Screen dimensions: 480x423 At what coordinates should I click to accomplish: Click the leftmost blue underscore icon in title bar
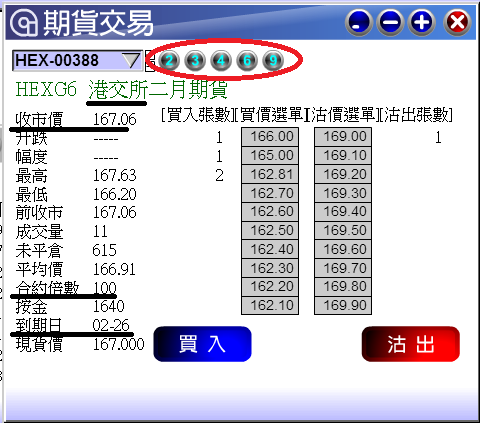coord(359,23)
